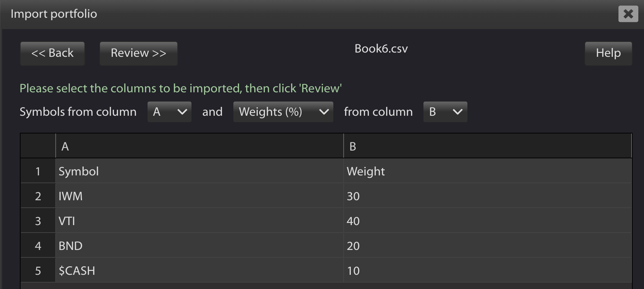Select the BND symbol cell
Image resolution: width=644 pixels, height=289 pixels.
[200, 245]
